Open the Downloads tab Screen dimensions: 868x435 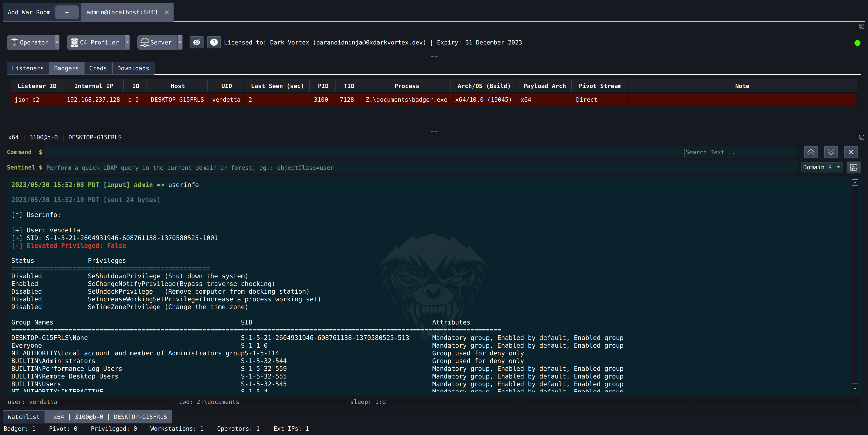(x=133, y=68)
